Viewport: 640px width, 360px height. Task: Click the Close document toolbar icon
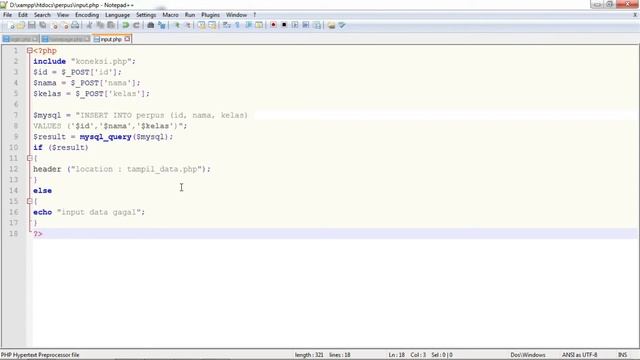coord(54,25)
